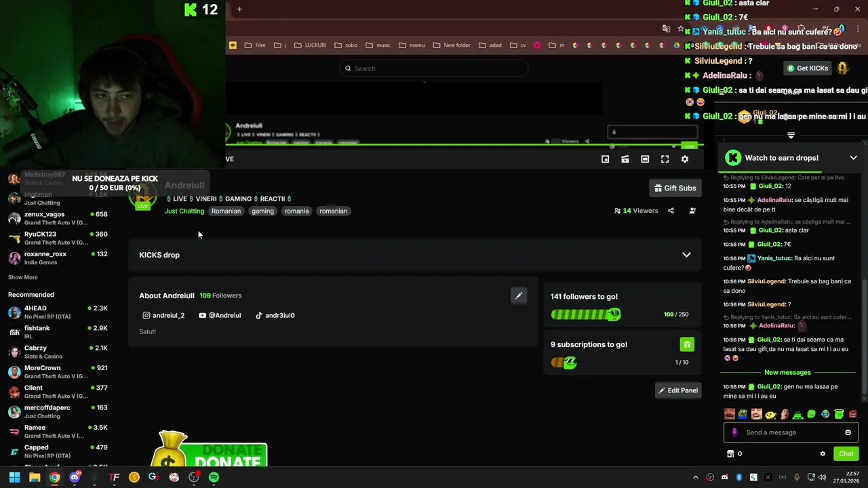The height and width of the screenshot is (488, 868).
Task: Open recommended channel fishtank
Action: pos(58,332)
